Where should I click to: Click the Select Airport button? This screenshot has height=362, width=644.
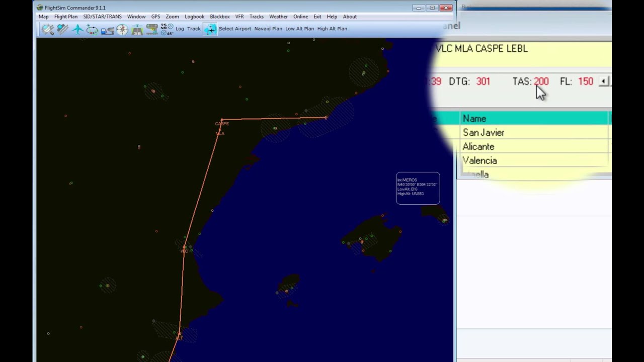(x=234, y=29)
